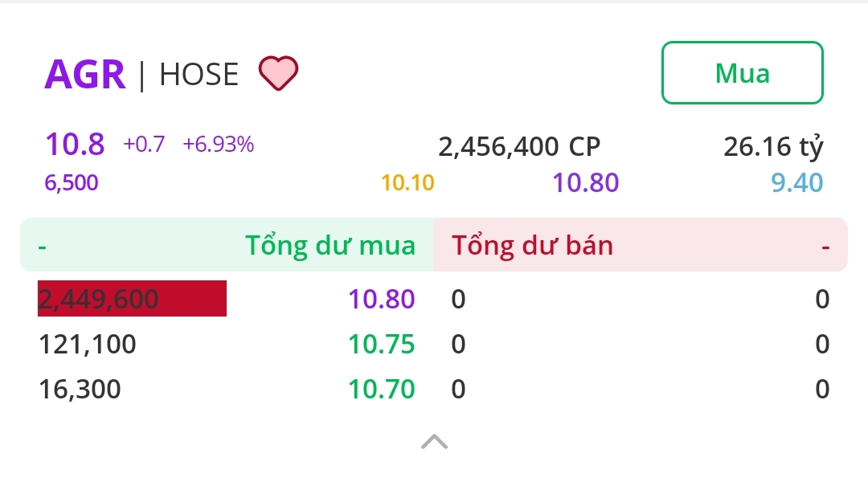This screenshot has width=868, height=482.
Task: Tap the blue 9.40 floor price
Action: [x=796, y=183]
